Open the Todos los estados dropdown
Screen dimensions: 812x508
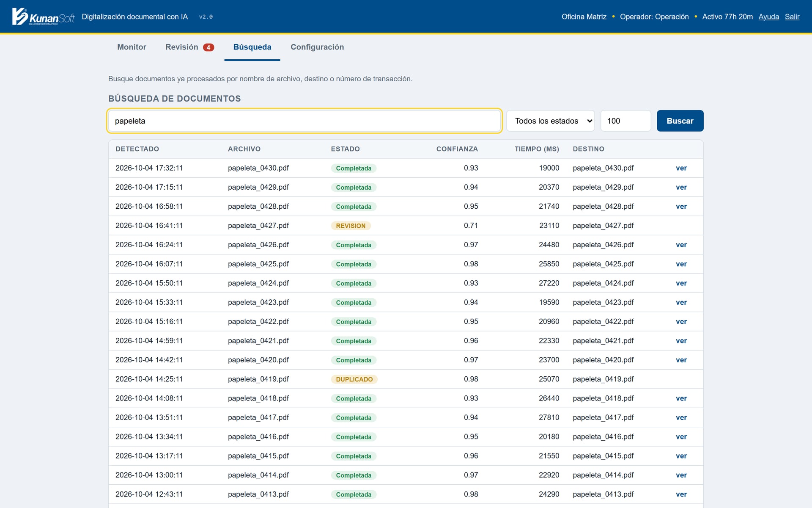click(x=551, y=121)
